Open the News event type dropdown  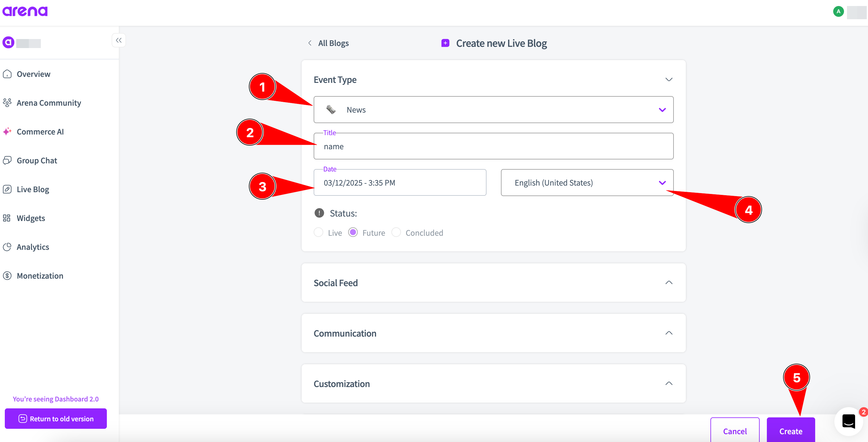tap(493, 110)
